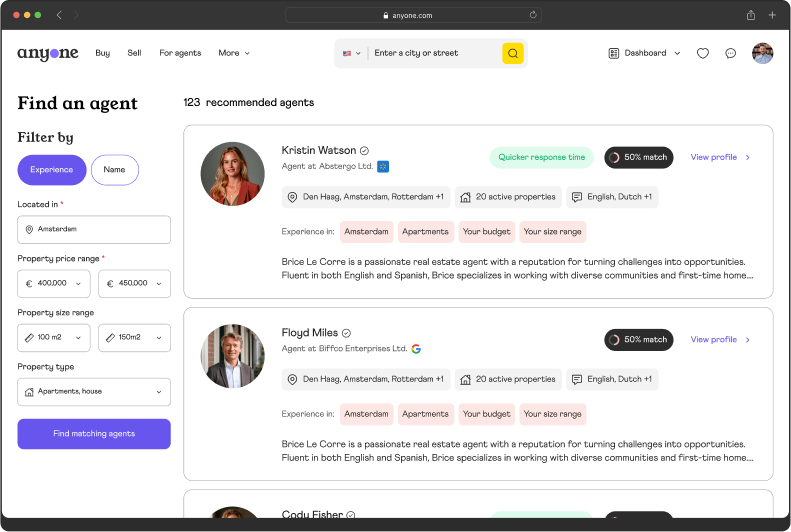791x532 pixels.
Task: Click the Find matching agents button
Action: pos(94,434)
